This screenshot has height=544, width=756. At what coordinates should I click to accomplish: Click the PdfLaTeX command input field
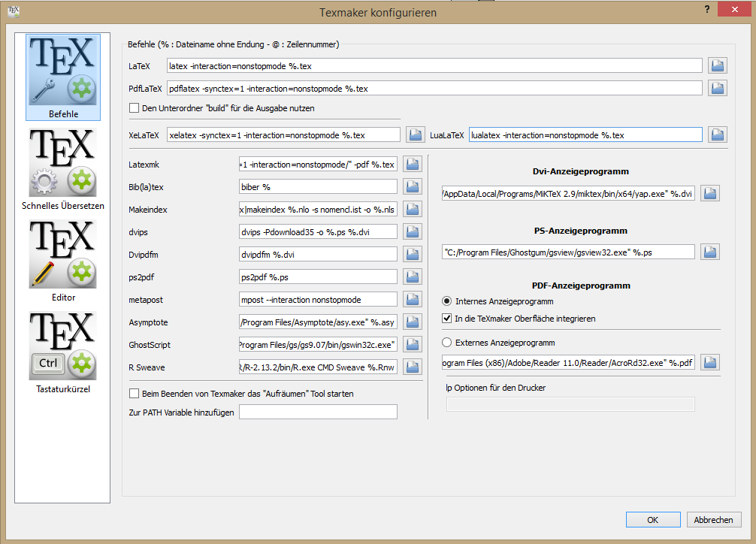pos(434,88)
